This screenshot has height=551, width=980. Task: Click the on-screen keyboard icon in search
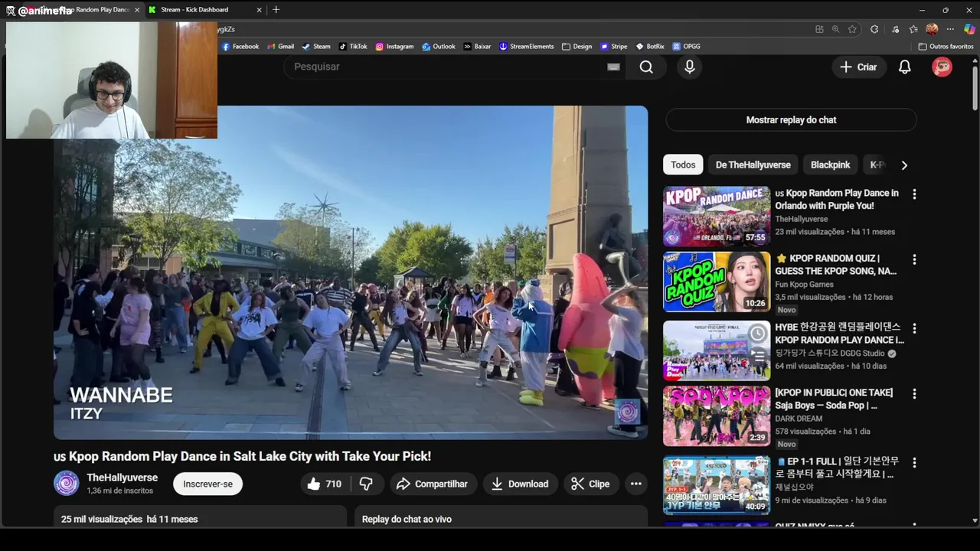(613, 67)
